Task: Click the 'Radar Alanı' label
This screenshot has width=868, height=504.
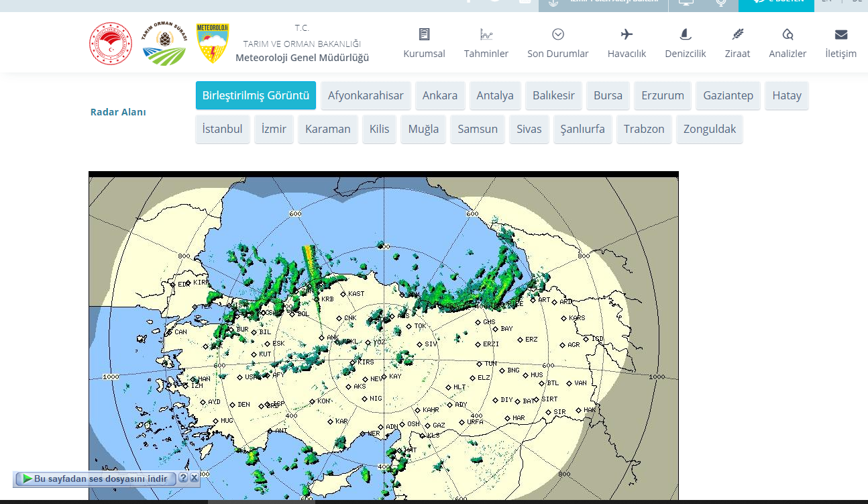Action: point(118,112)
